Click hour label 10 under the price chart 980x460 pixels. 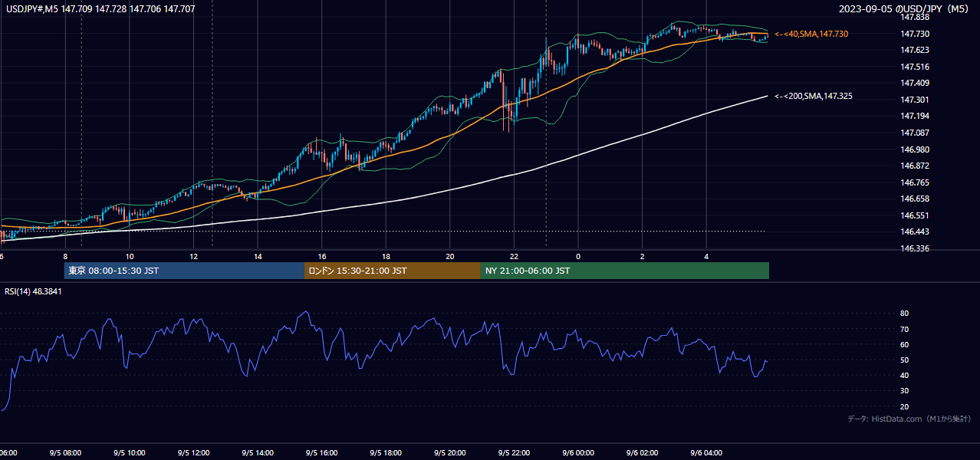tap(130, 256)
